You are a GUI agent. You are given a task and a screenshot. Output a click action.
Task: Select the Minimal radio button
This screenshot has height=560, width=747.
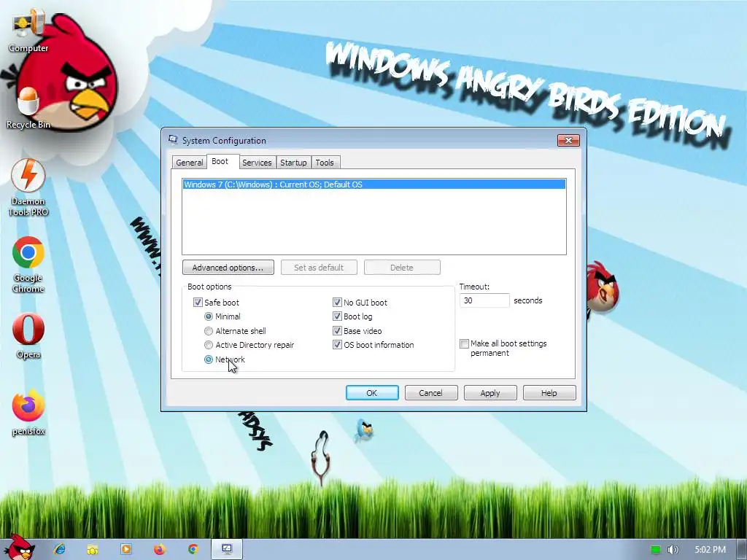[x=209, y=316]
